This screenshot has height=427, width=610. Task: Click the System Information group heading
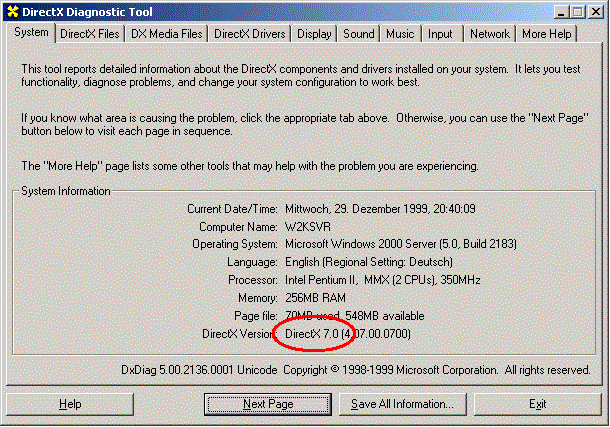[66, 191]
